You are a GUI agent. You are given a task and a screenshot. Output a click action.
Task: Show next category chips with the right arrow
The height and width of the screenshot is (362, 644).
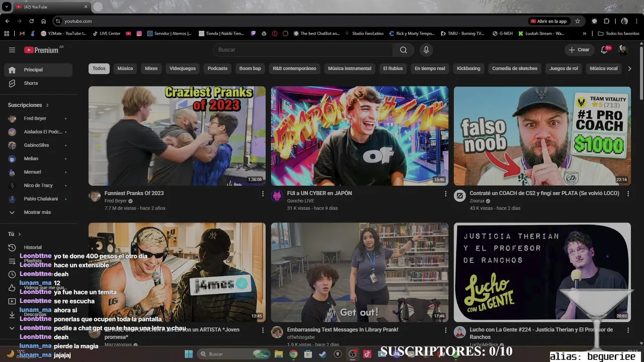click(x=629, y=69)
